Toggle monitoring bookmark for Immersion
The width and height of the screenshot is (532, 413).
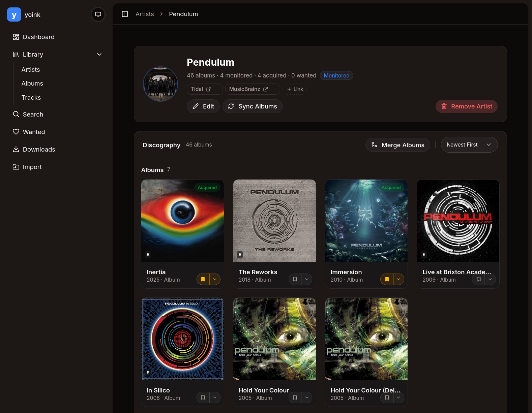(x=387, y=279)
